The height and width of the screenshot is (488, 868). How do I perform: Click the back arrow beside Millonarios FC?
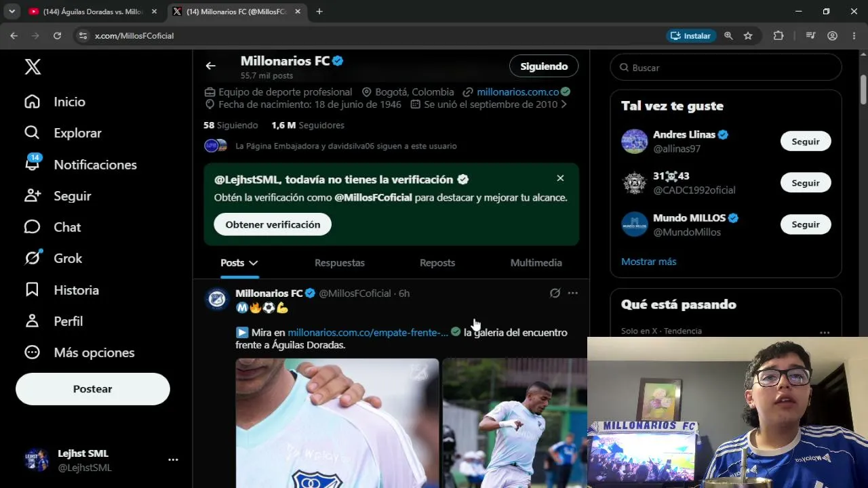click(211, 66)
